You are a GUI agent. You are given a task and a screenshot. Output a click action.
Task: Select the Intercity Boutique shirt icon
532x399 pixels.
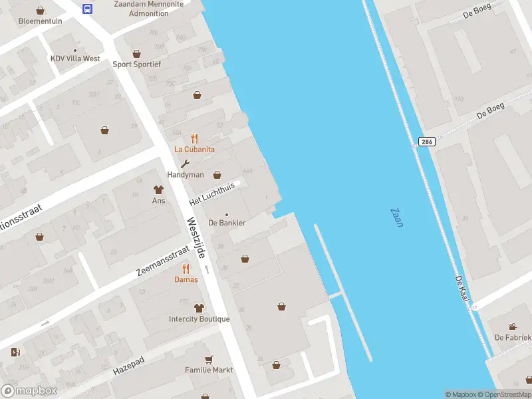point(199,308)
